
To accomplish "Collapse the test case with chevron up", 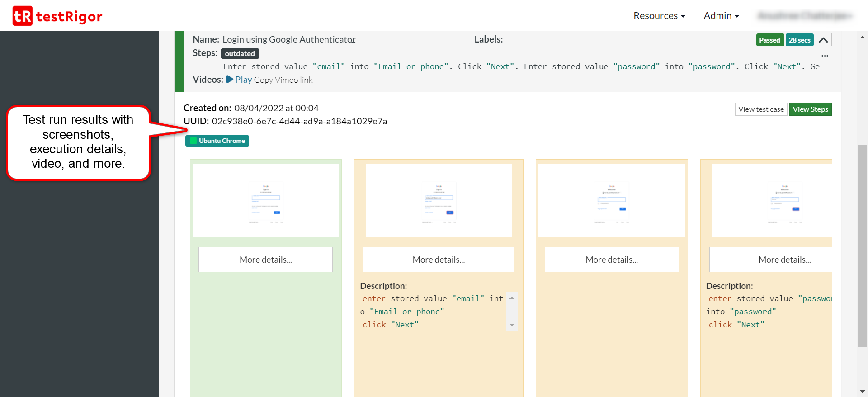I will pos(823,40).
